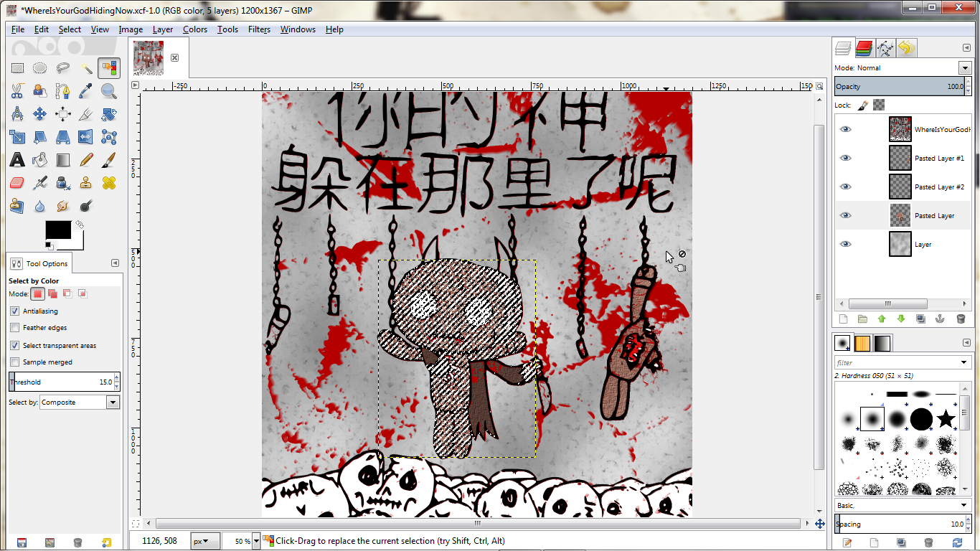The width and height of the screenshot is (980, 551).
Task: Select the Layer named 'Layer' in the list
Action: point(923,245)
